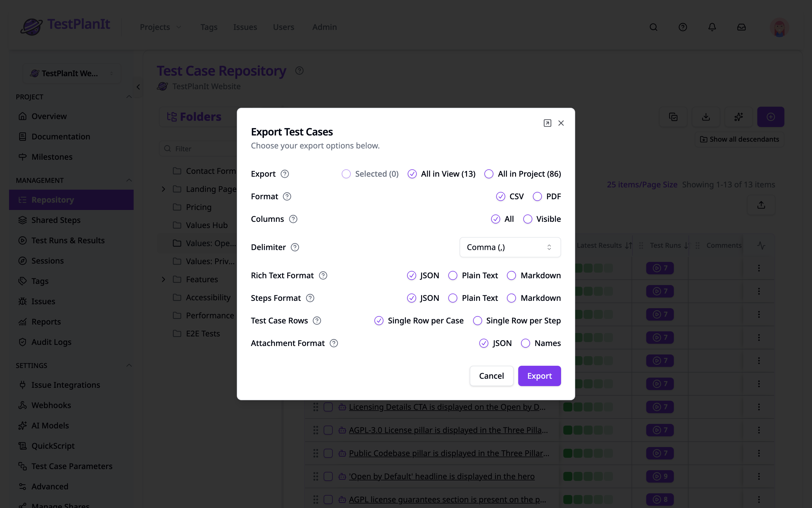Click the help icon beside Test Case Rows
Image resolution: width=812 pixels, height=508 pixels.
point(317,321)
